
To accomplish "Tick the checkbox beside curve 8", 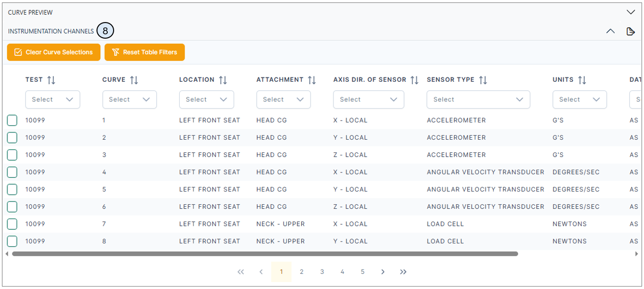I will 12,241.
